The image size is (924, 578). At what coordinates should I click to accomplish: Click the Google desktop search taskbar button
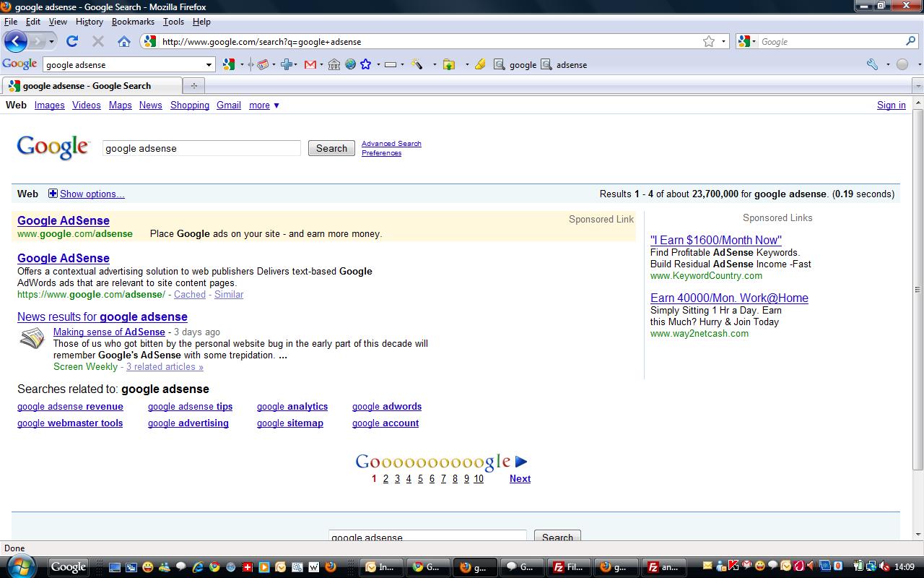click(x=69, y=567)
